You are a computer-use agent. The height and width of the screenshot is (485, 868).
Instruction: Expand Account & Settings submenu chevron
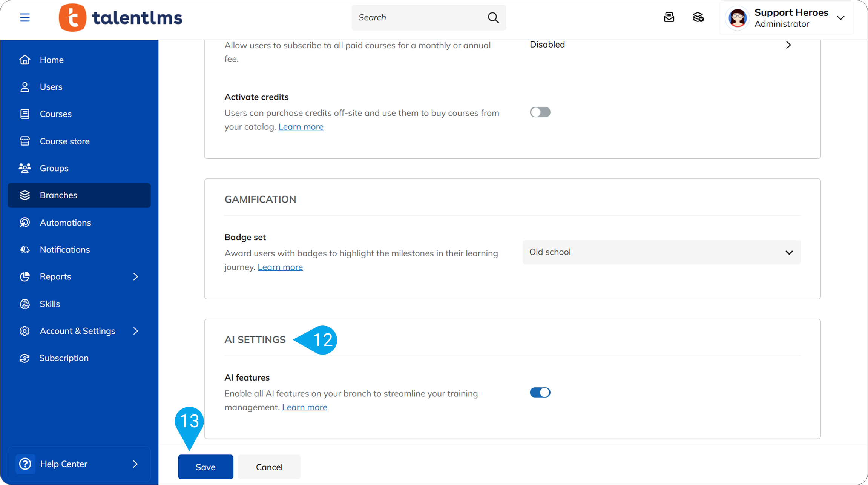(136, 331)
